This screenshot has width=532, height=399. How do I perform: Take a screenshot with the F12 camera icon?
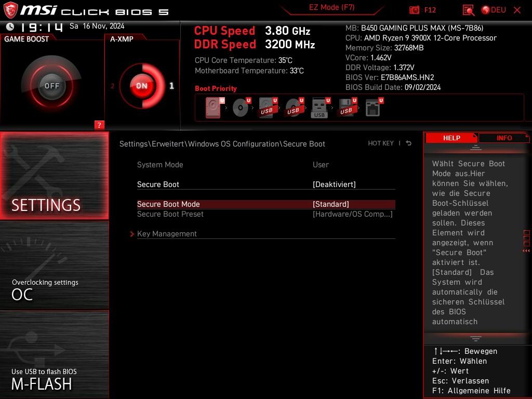point(414,10)
